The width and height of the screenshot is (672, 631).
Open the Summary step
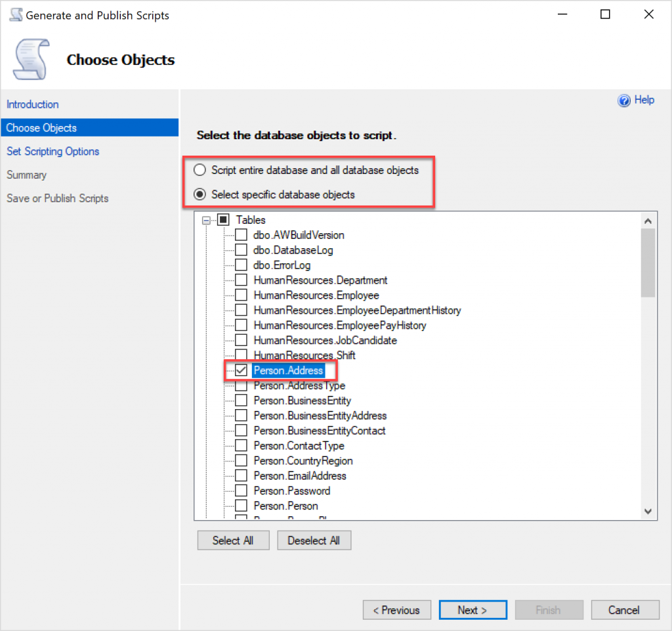pyautogui.click(x=26, y=175)
